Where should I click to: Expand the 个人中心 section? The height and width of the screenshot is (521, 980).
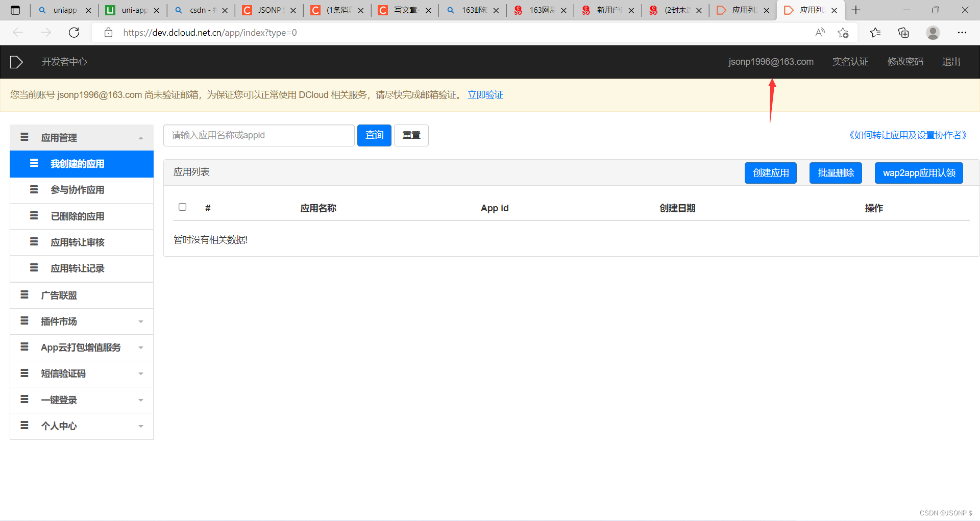(141, 426)
